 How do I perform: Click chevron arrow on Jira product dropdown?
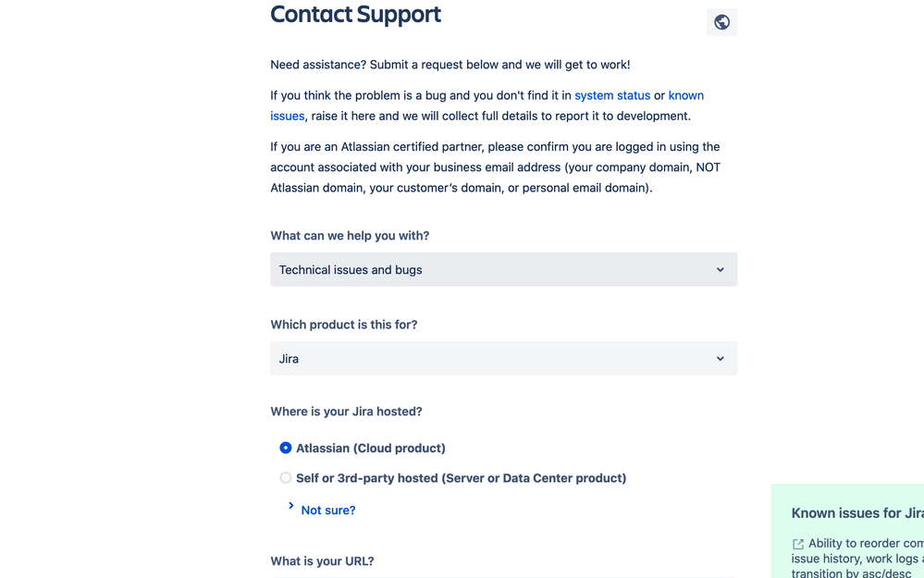click(x=721, y=358)
